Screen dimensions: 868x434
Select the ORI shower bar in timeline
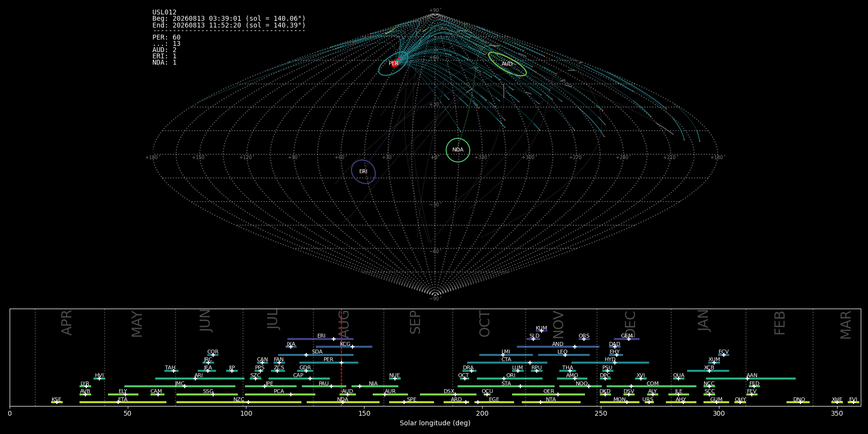pos(509,379)
